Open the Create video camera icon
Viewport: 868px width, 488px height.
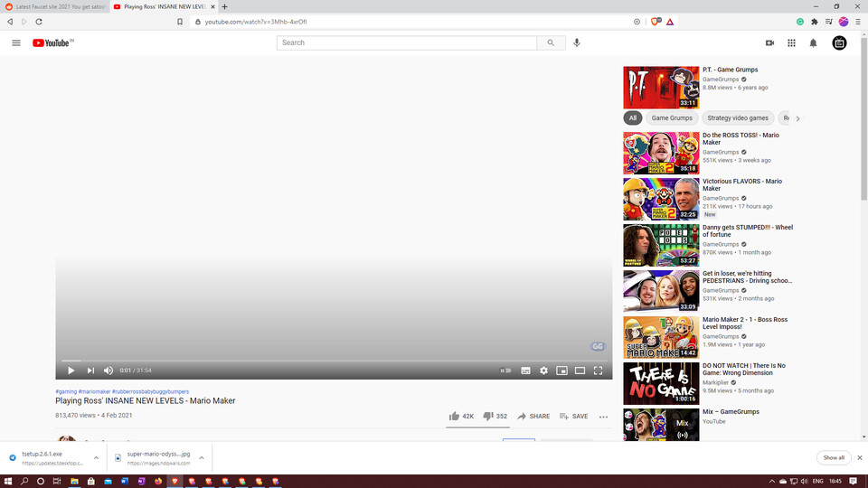[x=769, y=42]
